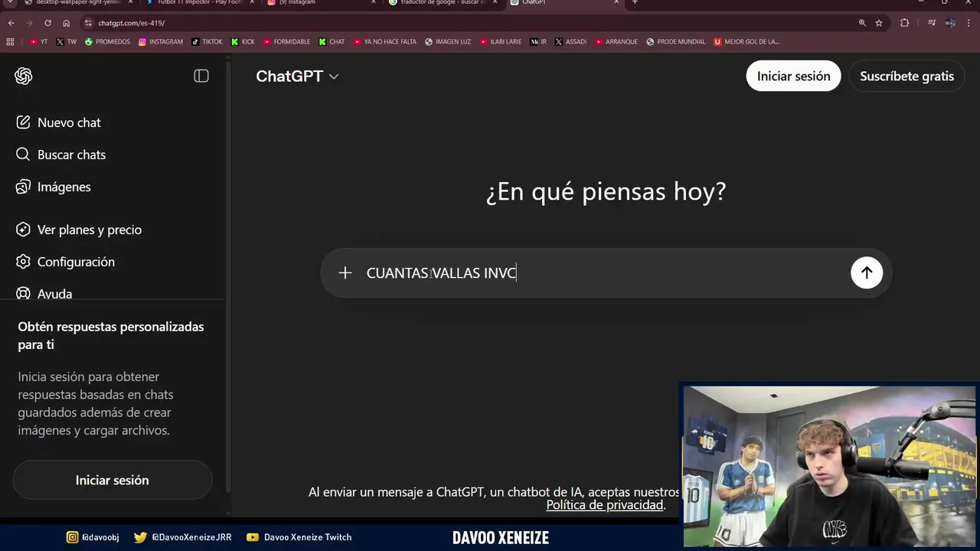The width and height of the screenshot is (980, 551).
Task: Click the plus attach icon in prompt box
Action: click(345, 272)
